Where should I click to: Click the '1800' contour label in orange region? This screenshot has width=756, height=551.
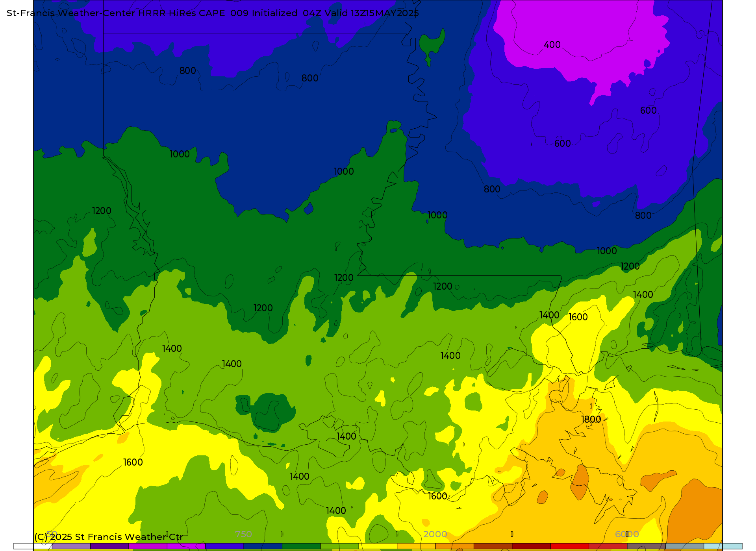591,420
